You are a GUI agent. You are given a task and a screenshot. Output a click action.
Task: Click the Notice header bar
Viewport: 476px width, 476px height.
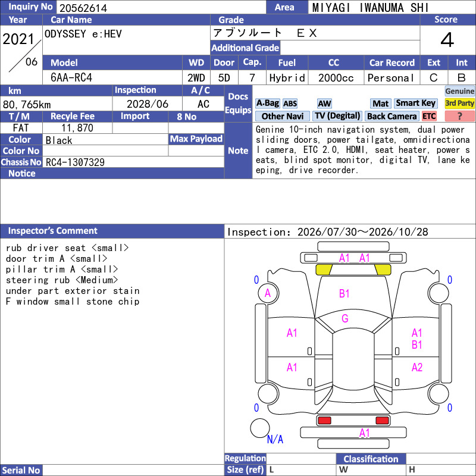pyautogui.click(x=112, y=173)
